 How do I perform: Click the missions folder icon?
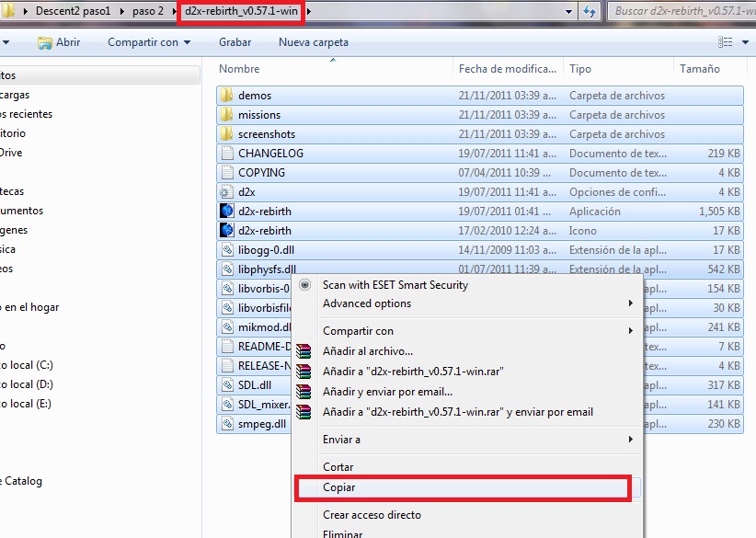click(226, 115)
